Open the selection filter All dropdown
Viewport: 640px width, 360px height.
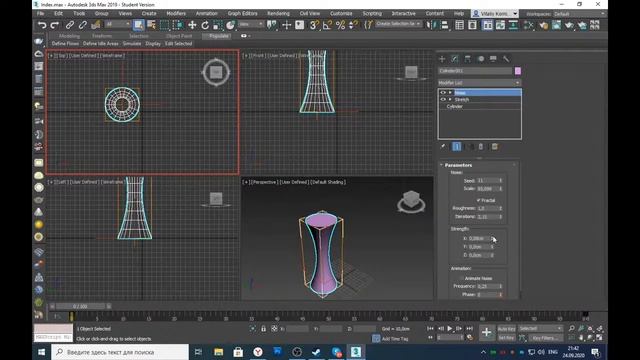(118, 24)
